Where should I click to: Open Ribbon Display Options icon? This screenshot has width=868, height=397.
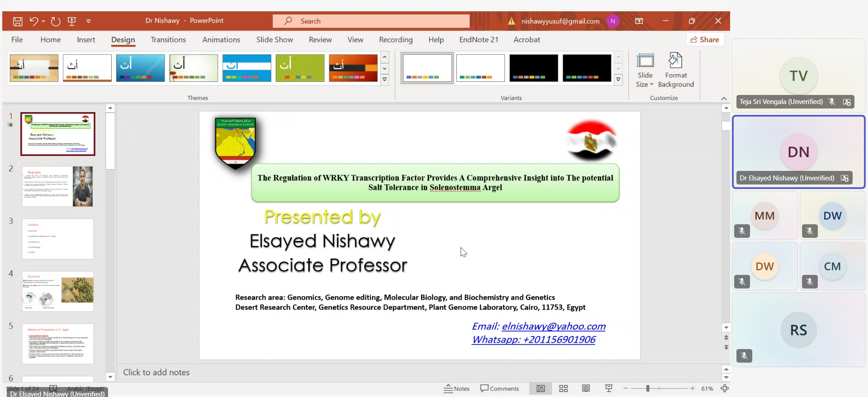point(639,21)
